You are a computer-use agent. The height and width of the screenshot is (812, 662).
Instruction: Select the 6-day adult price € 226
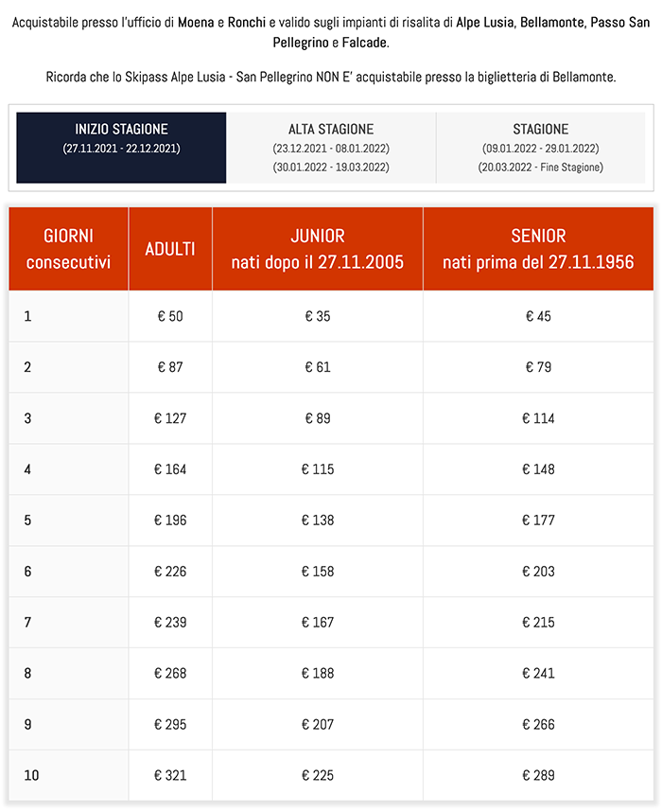pyautogui.click(x=170, y=572)
